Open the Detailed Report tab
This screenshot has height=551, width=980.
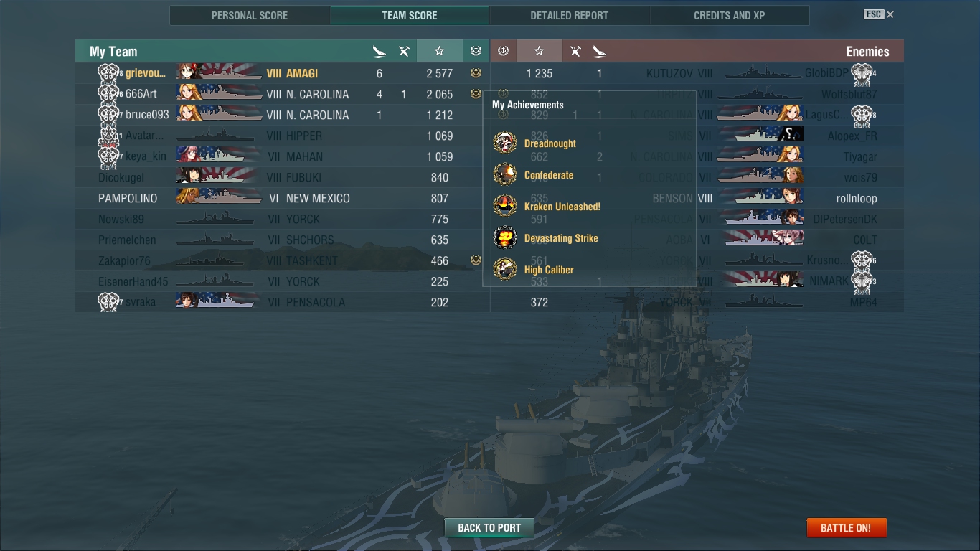tap(570, 15)
